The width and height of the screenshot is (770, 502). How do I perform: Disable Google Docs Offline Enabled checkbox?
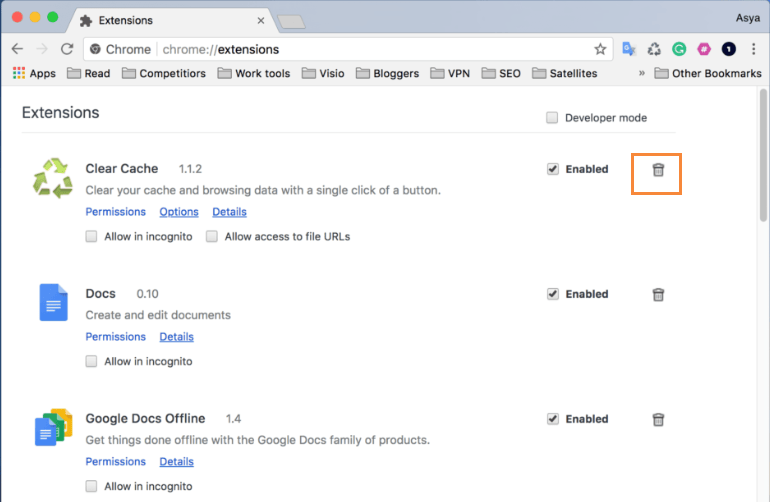pos(553,419)
